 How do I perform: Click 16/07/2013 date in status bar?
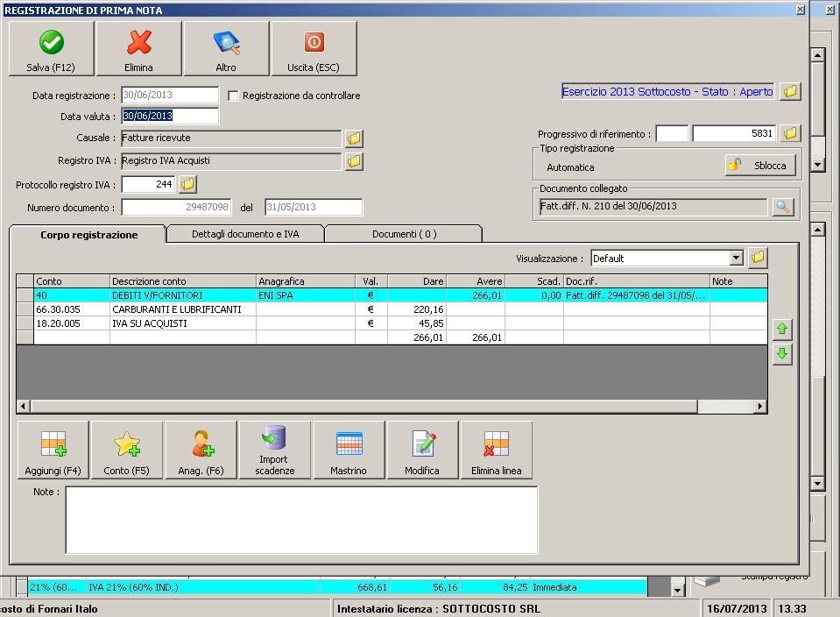(x=737, y=608)
